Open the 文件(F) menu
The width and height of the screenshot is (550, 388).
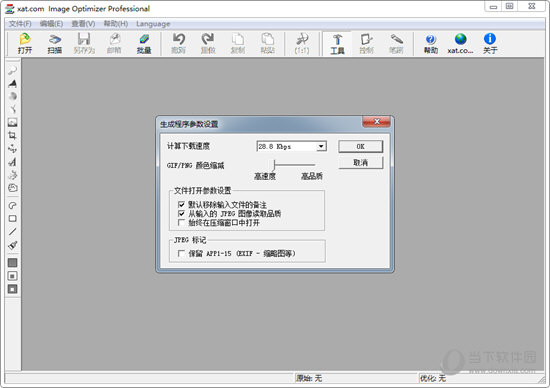click(20, 24)
